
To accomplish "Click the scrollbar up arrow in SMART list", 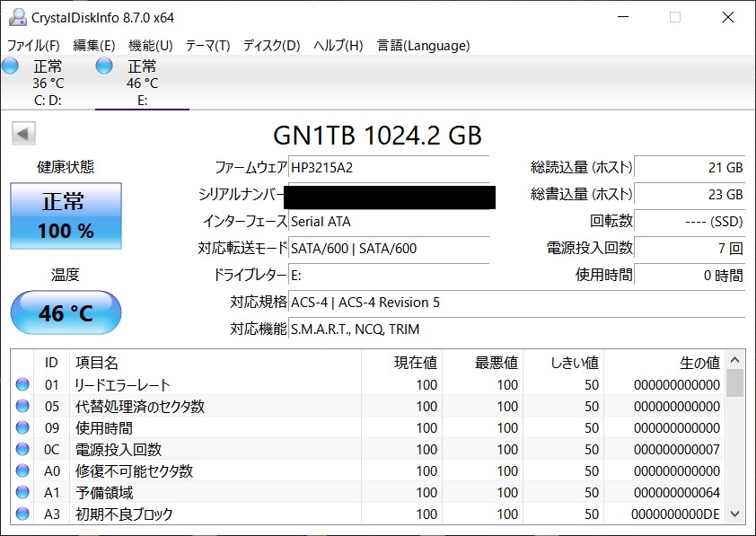I will [734, 360].
